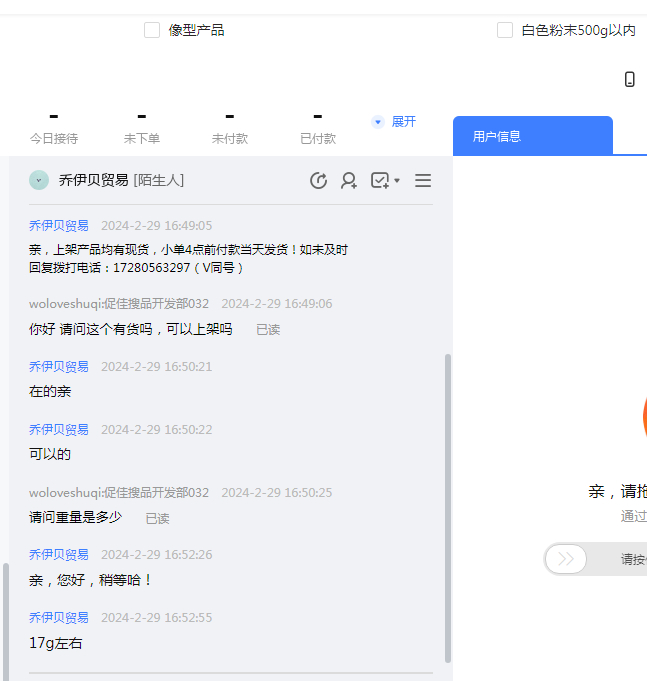Click the chat message list scrollbar
Screen dimensions: 647x681
pos(447,500)
